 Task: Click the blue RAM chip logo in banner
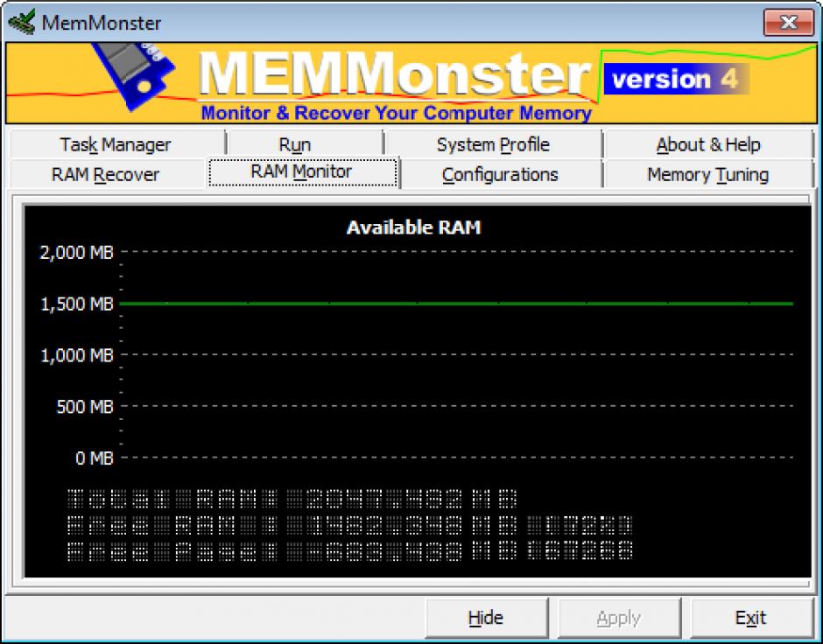point(136,75)
